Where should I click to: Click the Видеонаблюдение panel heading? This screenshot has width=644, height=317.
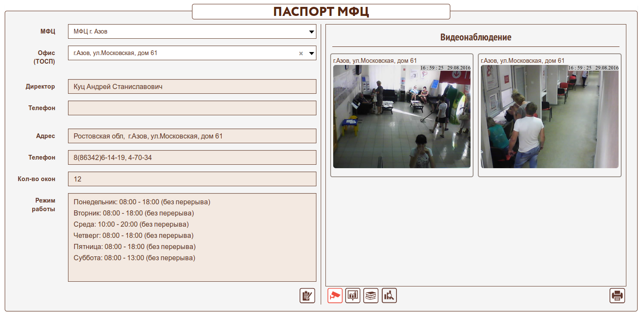[476, 37]
